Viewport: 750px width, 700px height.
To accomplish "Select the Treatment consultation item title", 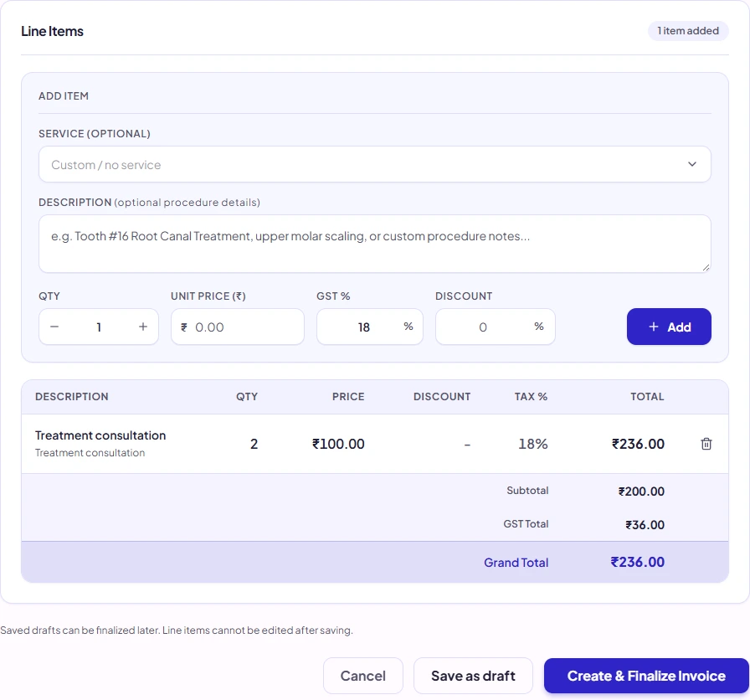I will tap(100, 435).
